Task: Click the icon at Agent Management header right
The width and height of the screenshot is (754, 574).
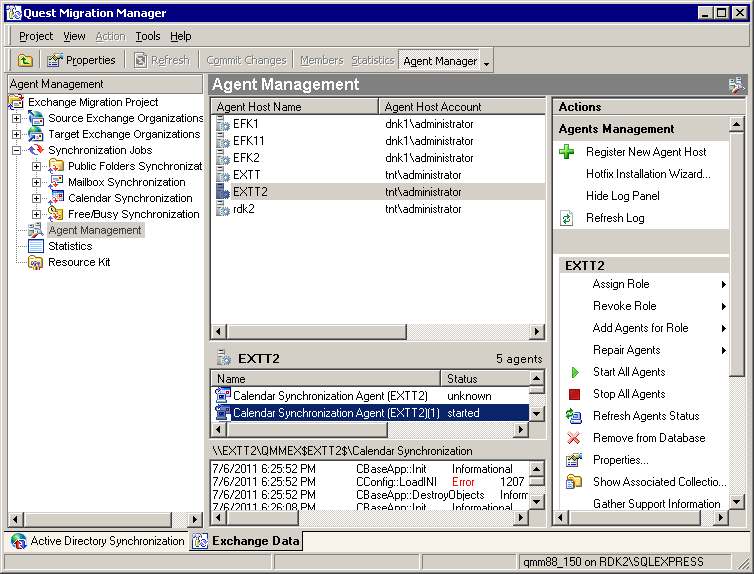Action: 736,85
